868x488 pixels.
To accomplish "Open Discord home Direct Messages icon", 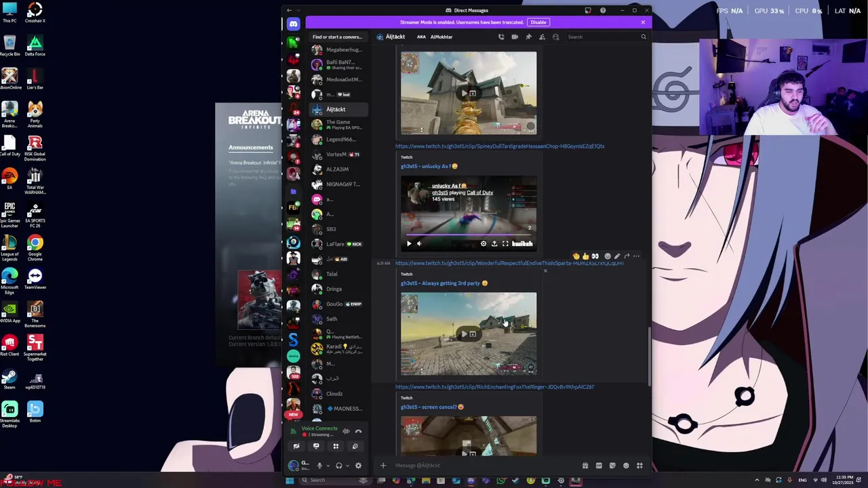I will point(293,24).
